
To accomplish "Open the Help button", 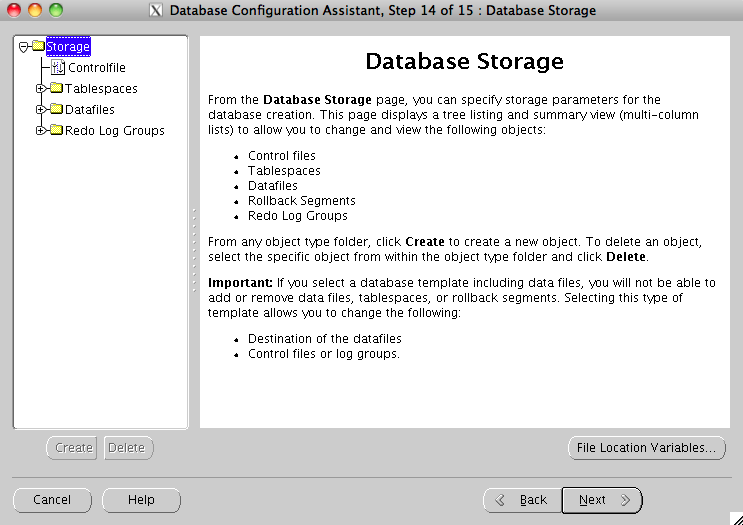I will [x=141, y=500].
